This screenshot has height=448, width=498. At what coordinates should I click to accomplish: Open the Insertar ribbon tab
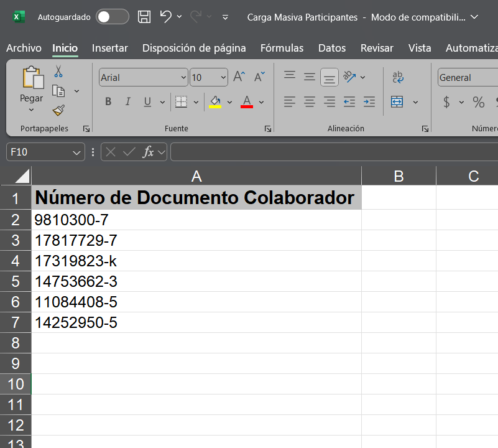click(110, 48)
